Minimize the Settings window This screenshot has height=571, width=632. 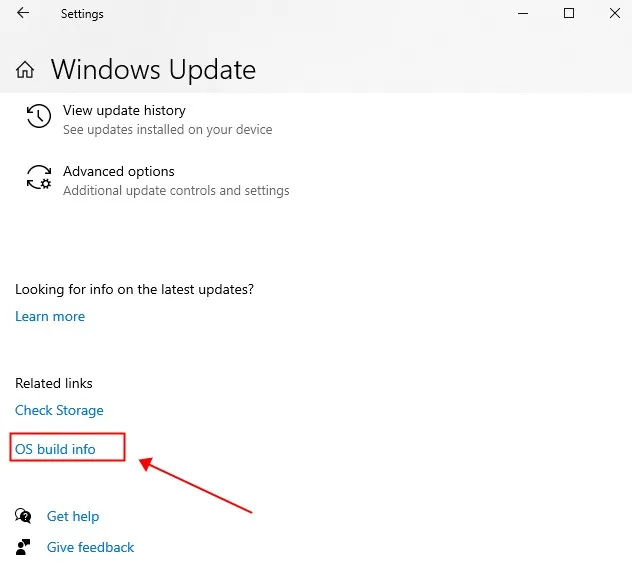coord(523,14)
